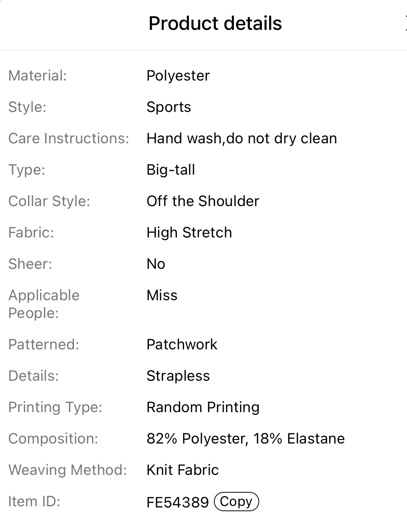Click the Sheer value No
This screenshot has width=407, height=532.
tap(156, 264)
